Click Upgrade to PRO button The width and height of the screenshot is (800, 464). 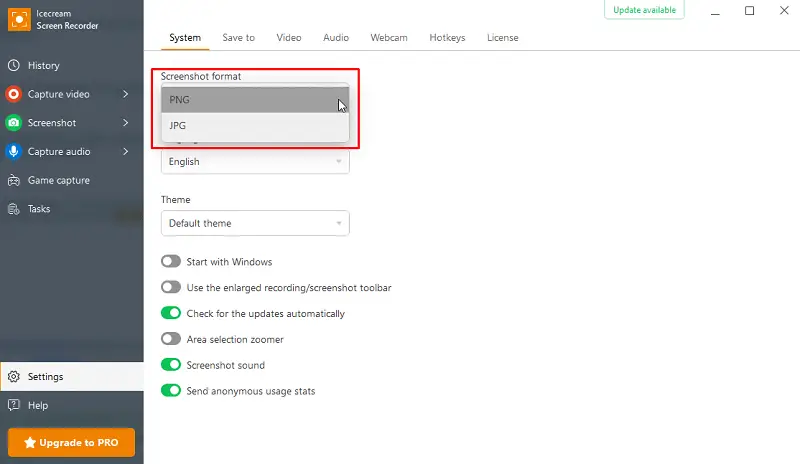point(71,443)
